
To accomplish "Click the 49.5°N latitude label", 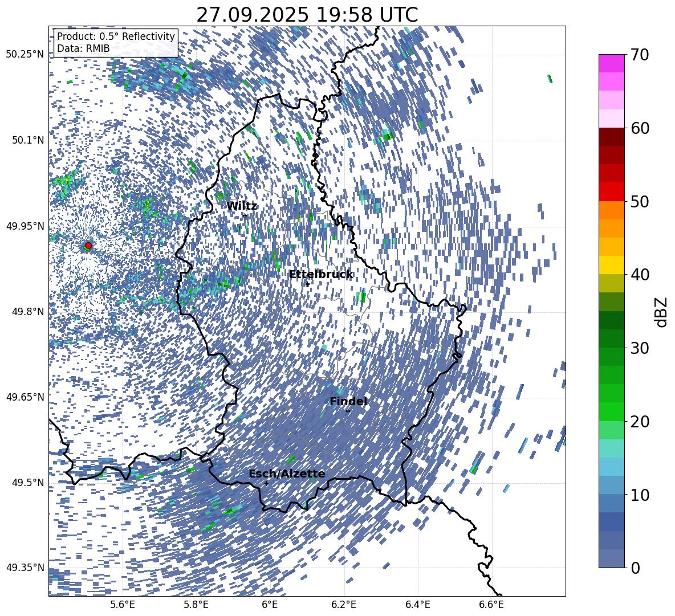I will click(27, 482).
